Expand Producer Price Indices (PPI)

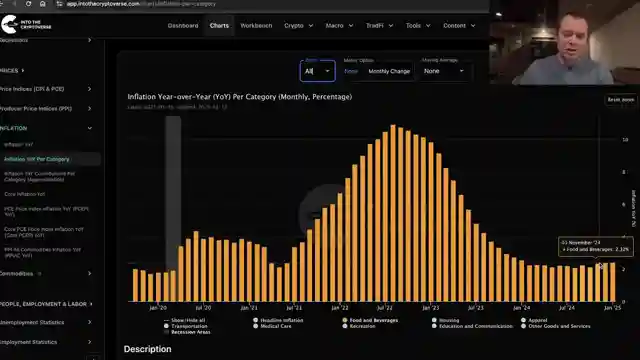46,109
